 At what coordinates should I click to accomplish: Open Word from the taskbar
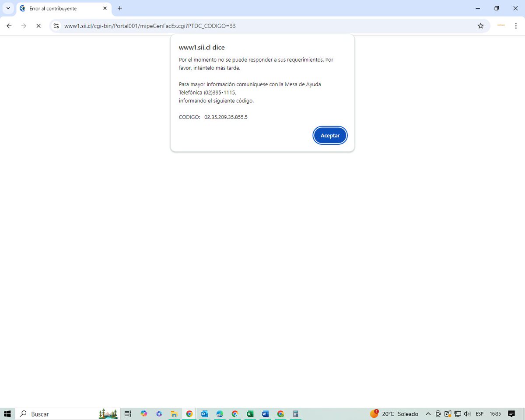(265, 413)
